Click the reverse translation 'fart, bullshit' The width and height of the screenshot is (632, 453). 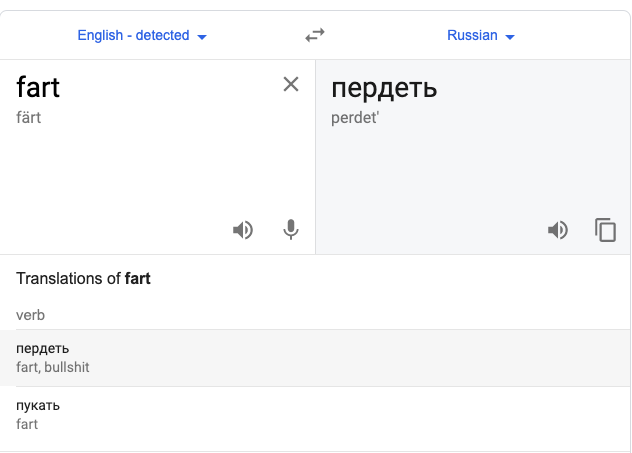53,367
